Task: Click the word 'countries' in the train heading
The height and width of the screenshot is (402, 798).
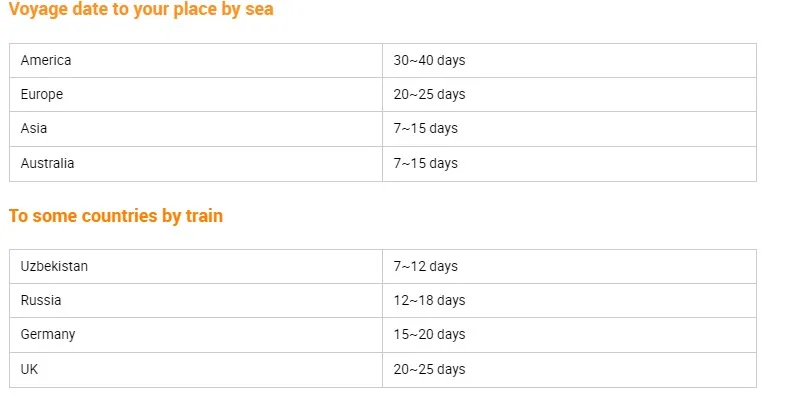Action: pos(106,216)
